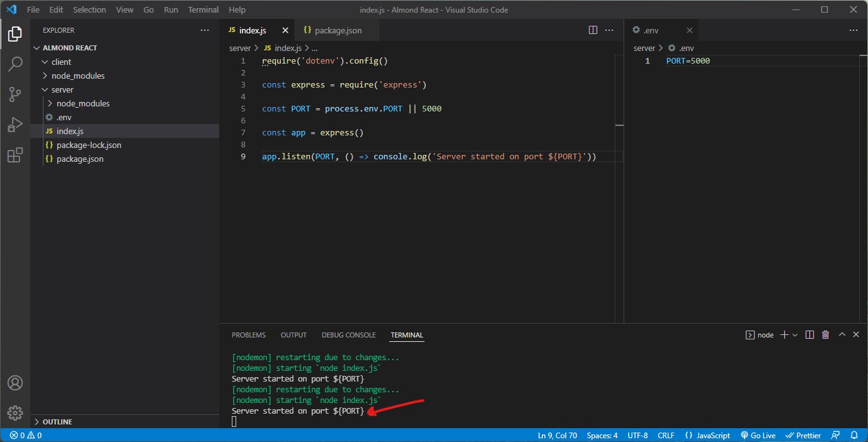Split the terminal panel
This screenshot has width=868, height=442.
coord(810,335)
